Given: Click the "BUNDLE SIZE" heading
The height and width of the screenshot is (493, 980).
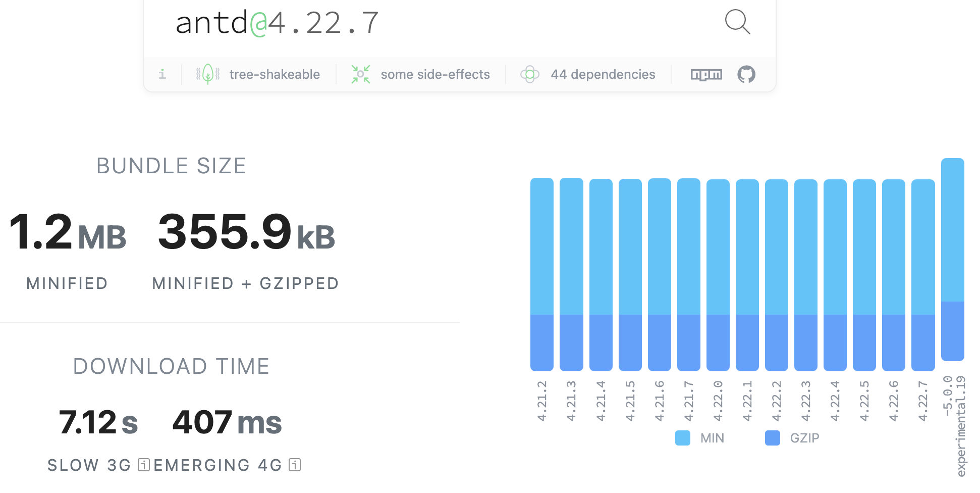Looking at the screenshot, I should (x=172, y=166).
